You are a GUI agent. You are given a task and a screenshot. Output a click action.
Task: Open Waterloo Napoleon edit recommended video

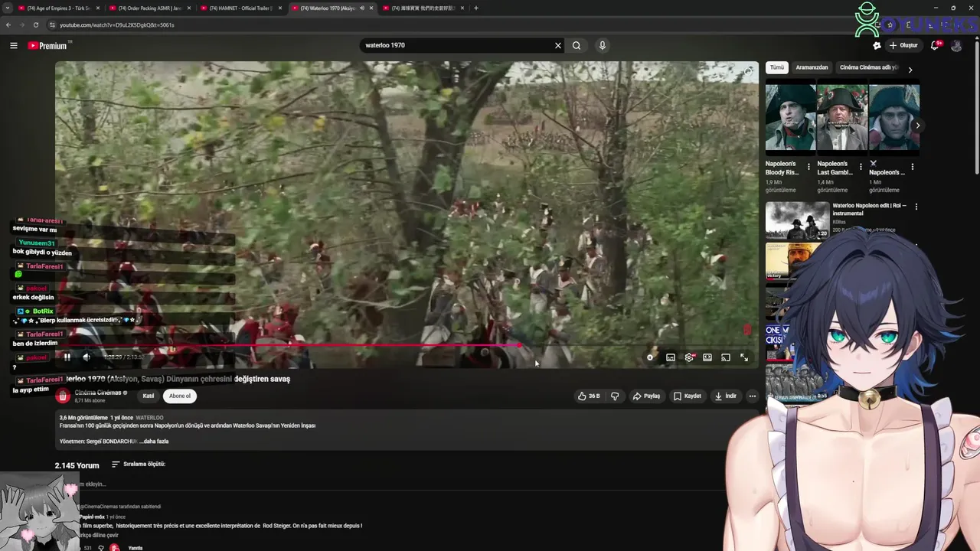click(797, 220)
